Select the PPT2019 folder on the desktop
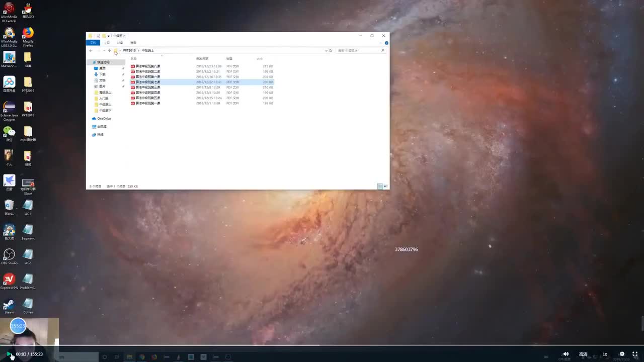This screenshot has height=362, width=644. (28, 84)
